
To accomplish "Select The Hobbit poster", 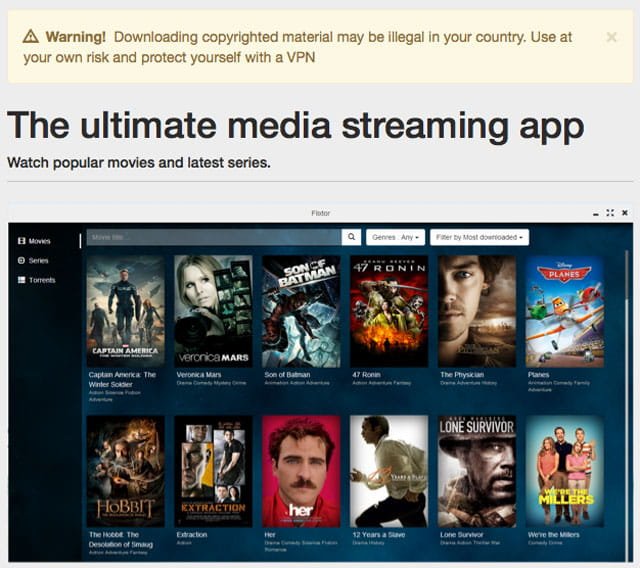I will click(x=126, y=471).
